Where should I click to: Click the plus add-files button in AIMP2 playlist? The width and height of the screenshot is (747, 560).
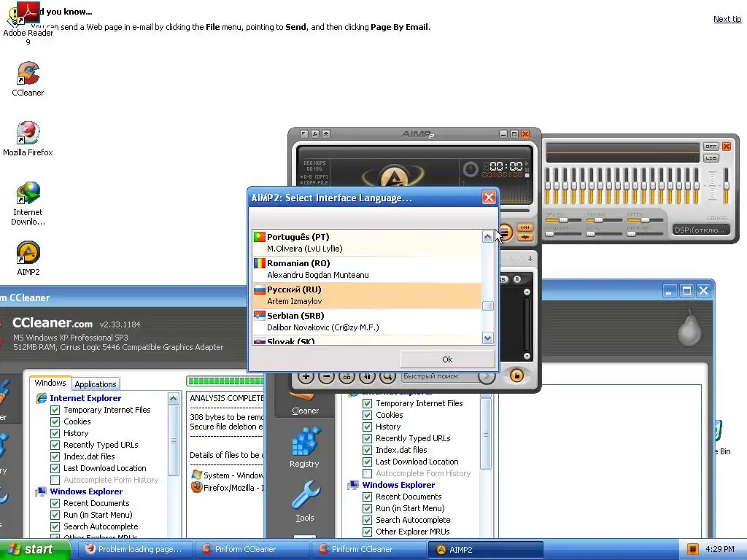click(306, 376)
